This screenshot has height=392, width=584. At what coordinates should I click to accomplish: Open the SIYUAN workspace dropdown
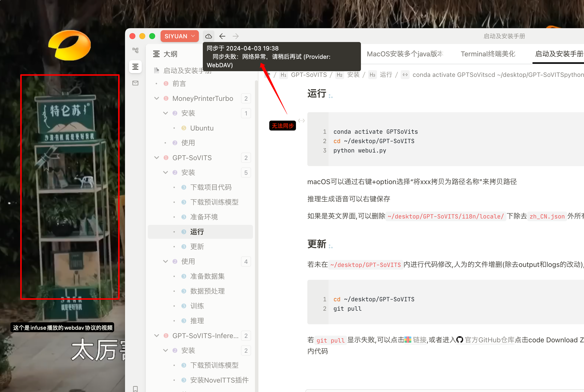(x=179, y=36)
